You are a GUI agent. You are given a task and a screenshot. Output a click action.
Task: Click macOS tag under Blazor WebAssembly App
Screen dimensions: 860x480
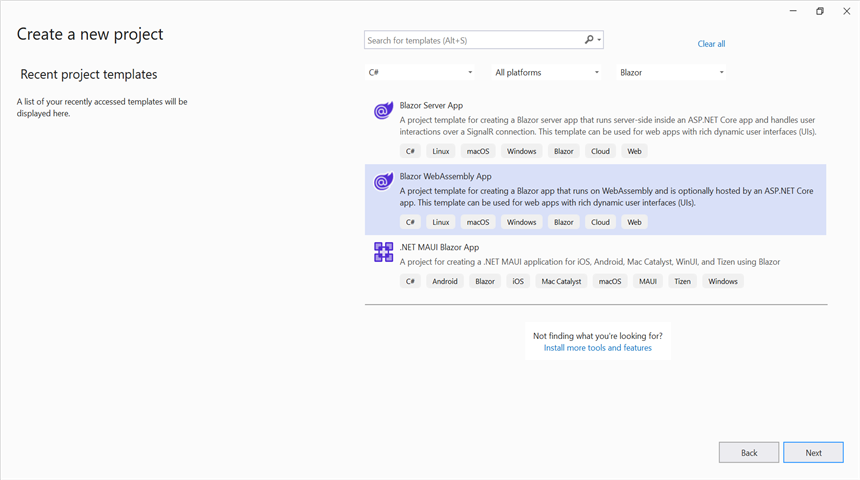(478, 222)
